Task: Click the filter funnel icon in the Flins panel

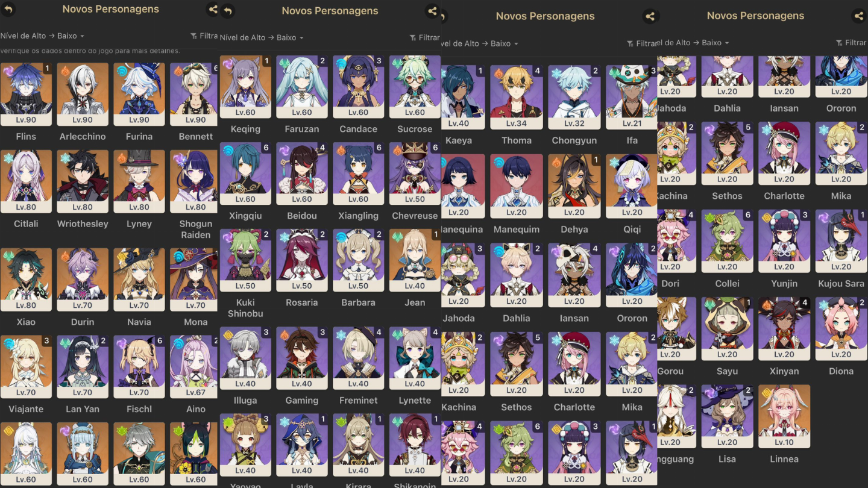Action: click(x=193, y=36)
